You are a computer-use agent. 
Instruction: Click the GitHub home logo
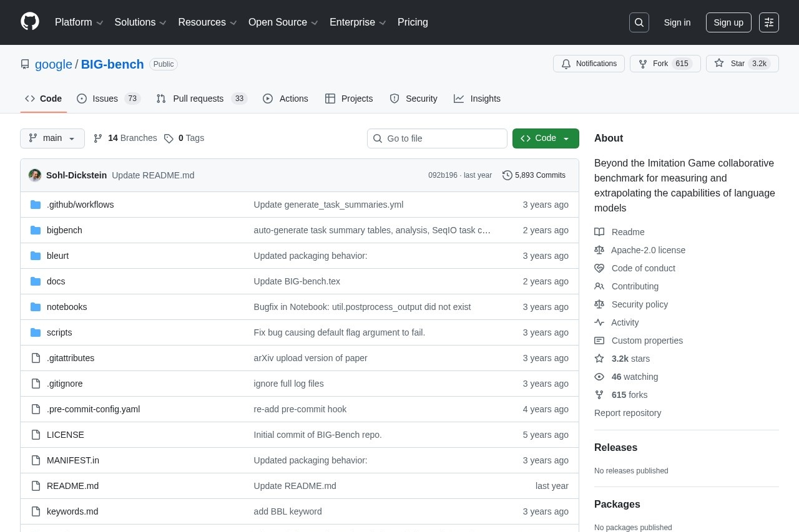(29, 22)
